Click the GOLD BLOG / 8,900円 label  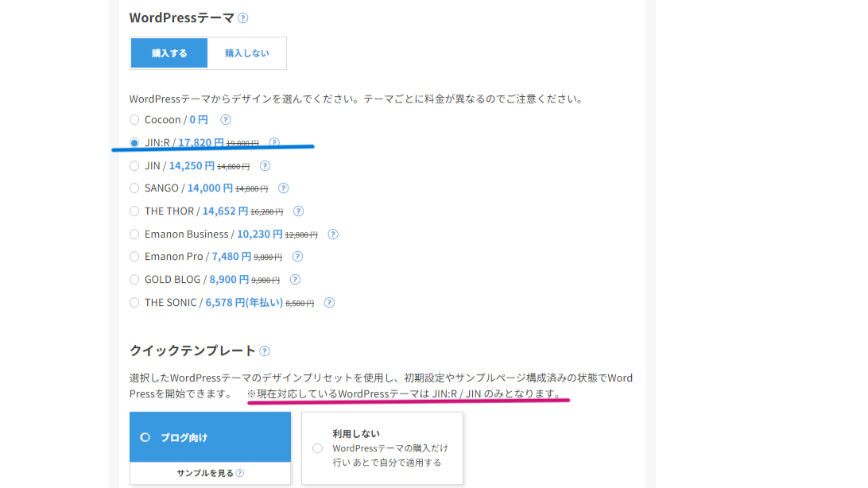[197, 280]
